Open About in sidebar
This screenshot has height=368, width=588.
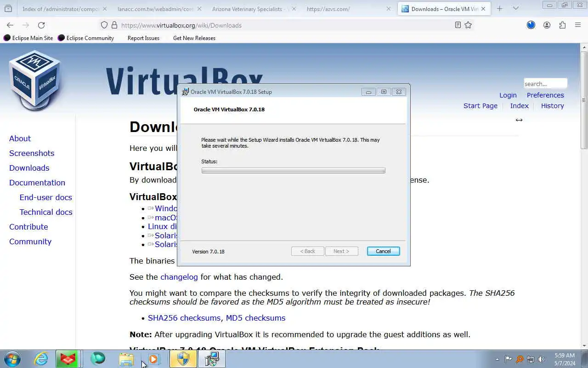(x=20, y=138)
